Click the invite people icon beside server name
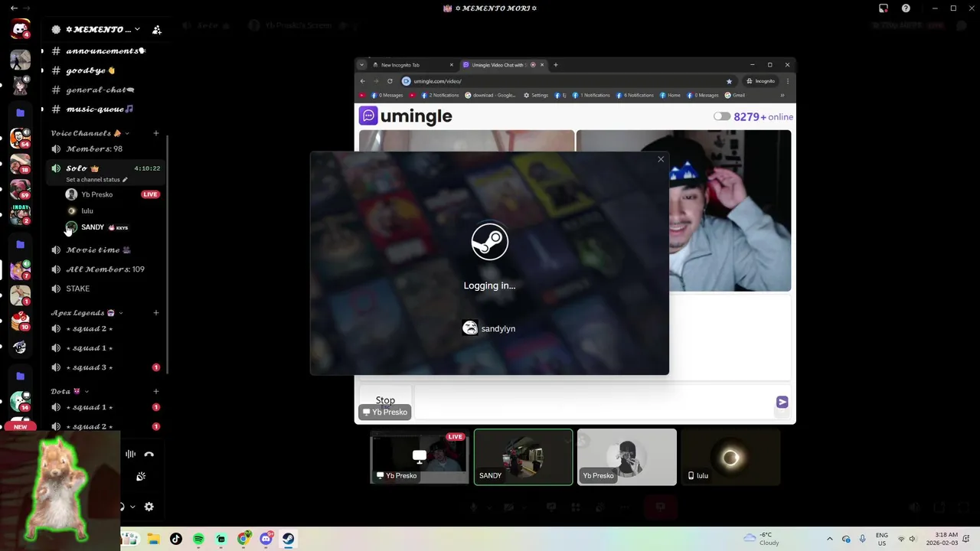Image resolution: width=980 pixels, height=551 pixels. point(157,30)
